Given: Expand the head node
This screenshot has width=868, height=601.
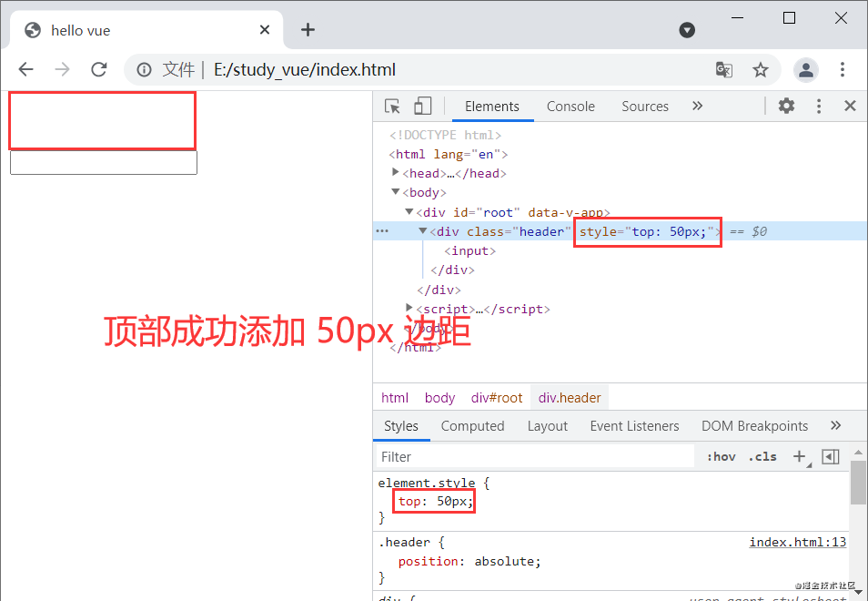Looking at the screenshot, I should click(395, 172).
